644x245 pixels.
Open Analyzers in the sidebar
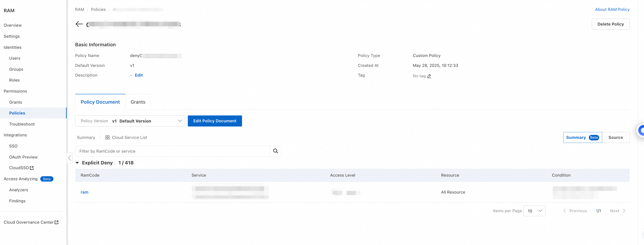pyautogui.click(x=19, y=190)
